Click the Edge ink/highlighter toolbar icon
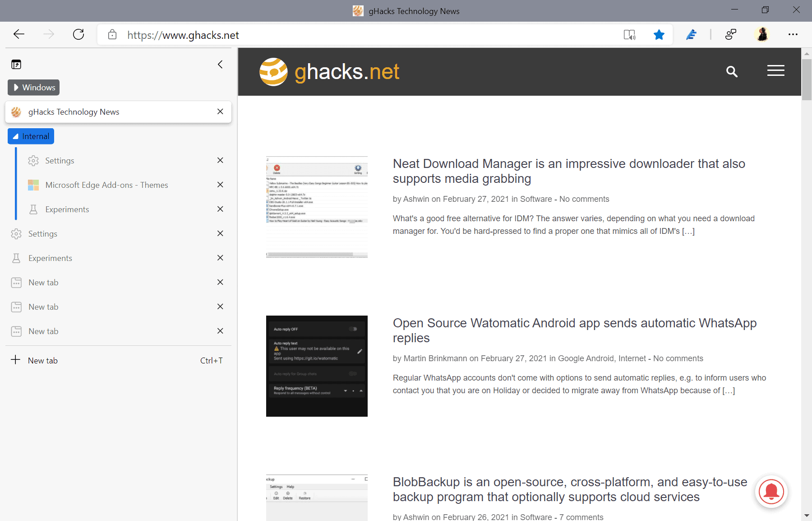 (692, 34)
